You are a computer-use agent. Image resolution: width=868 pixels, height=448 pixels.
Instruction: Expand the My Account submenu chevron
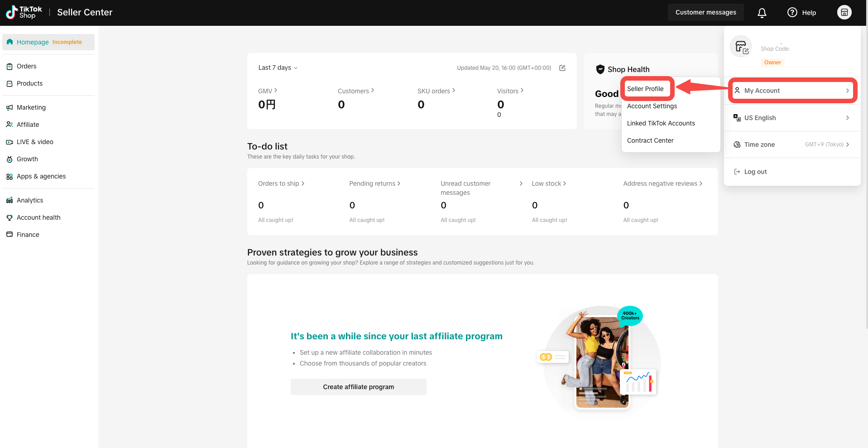click(x=848, y=91)
